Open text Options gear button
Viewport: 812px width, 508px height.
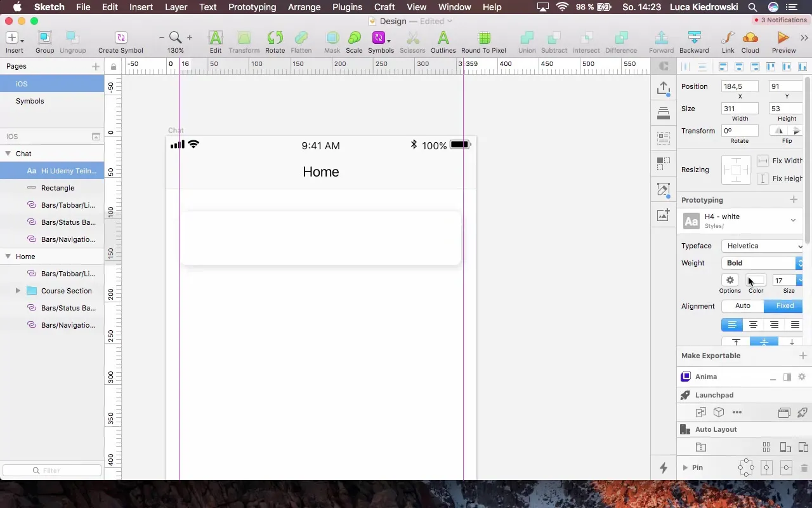pyautogui.click(x=730, y=280)
